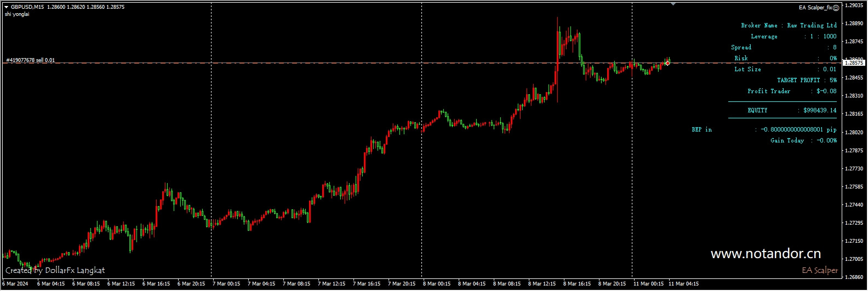Image resolution: width=868 pixels, height=291 pixels.
Task: Click the 1.27730 price scale label
Action: pos(855,168)
